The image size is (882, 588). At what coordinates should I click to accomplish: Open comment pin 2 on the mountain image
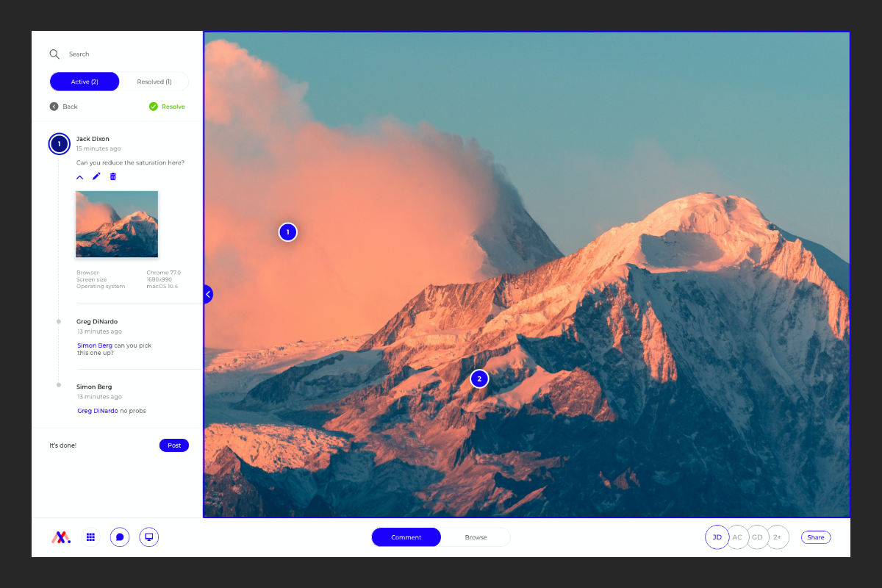coord(479,379)
